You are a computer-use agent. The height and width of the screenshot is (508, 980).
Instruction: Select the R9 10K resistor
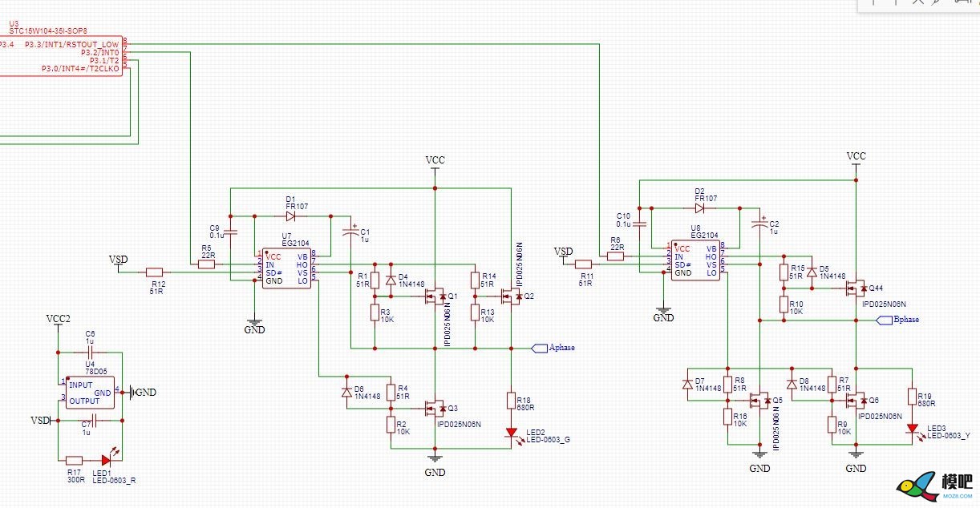click(x=832, y=423)
